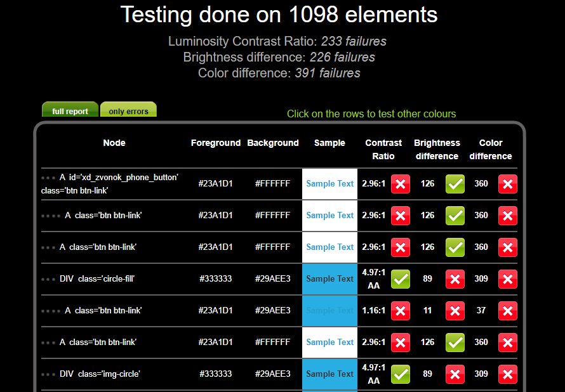
Task: Switch to the only errors tab
Action: point(128,110)
